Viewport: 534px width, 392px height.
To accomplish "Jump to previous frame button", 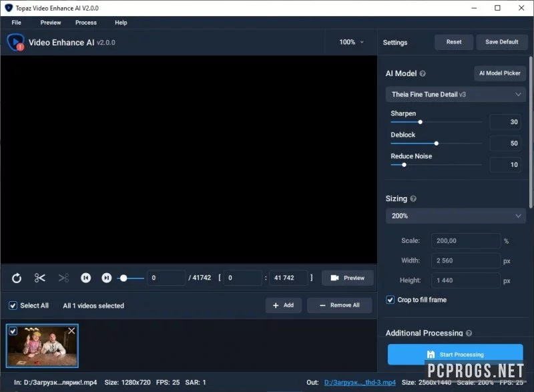I will coord(86,278).
